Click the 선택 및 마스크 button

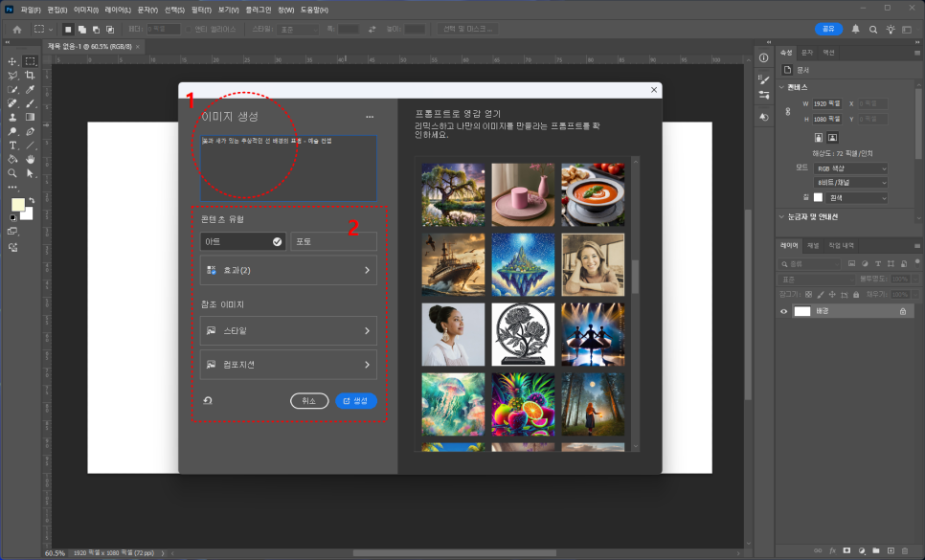(467, 29)
